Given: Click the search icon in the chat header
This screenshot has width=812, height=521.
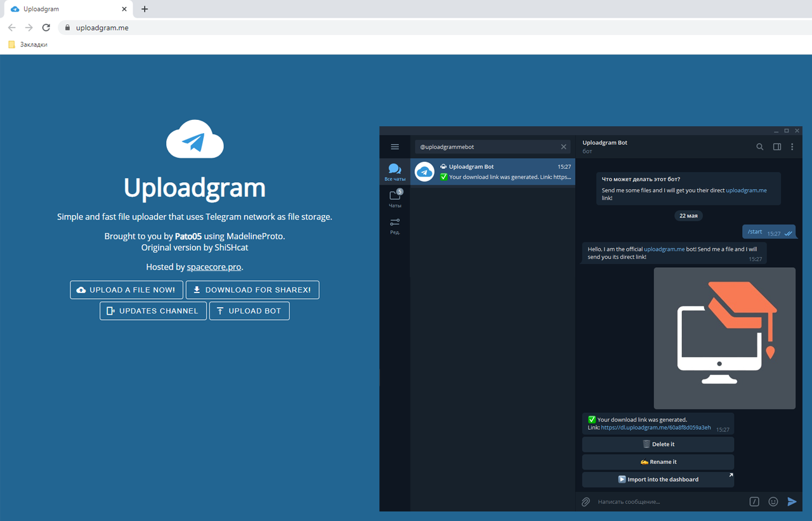Looking at the screenshot, I should coord(759,147).
